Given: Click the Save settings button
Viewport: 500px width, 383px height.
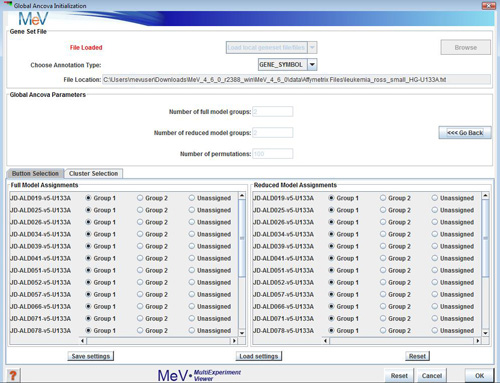Looking at the screenshot, I should pos(91,356).
